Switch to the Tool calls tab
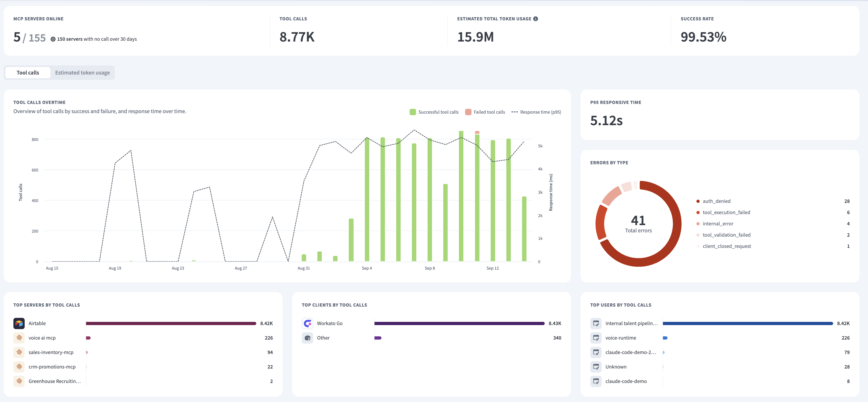The width and height of the screenshot is (868, 402). tap(28, 73)
